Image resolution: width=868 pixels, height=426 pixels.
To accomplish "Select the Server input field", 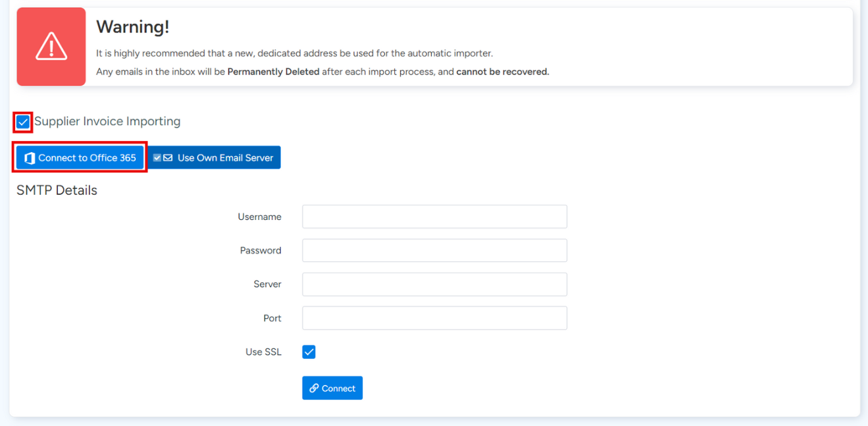I will [x=434, y=284].
